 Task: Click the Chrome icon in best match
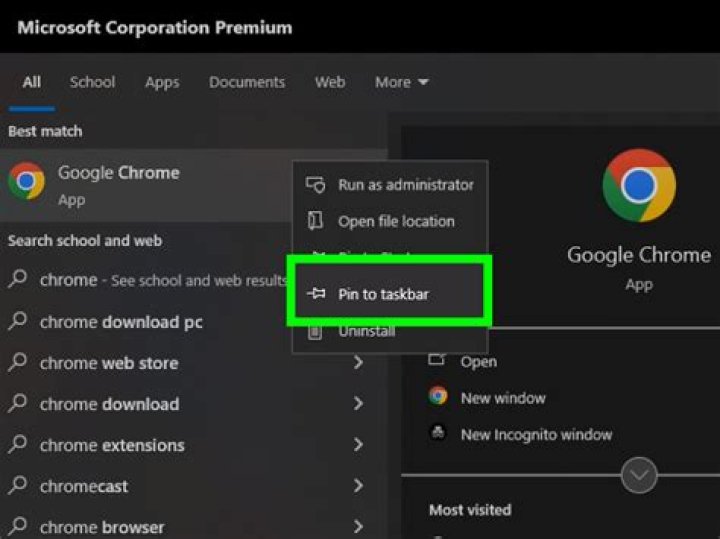pos(27,181)
